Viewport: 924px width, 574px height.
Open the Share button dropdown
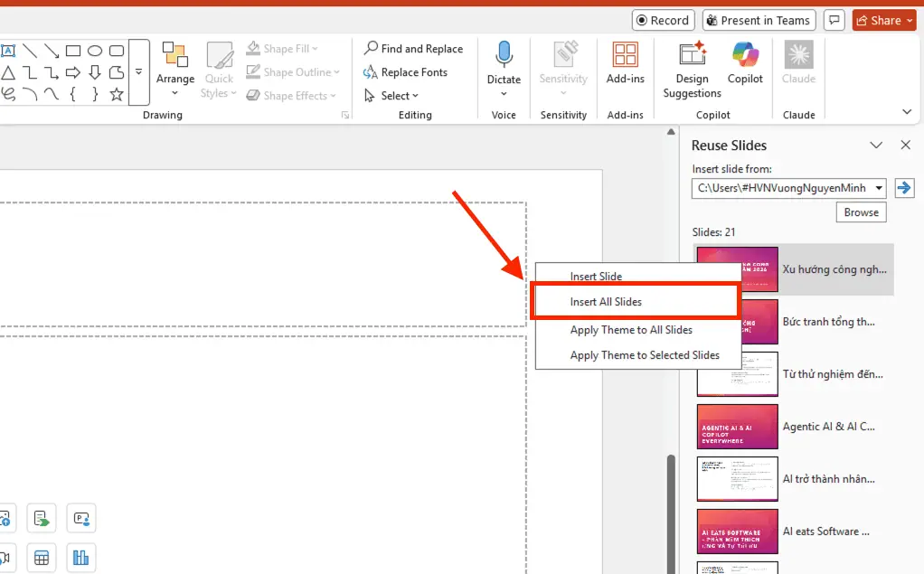tap(910, 20)
